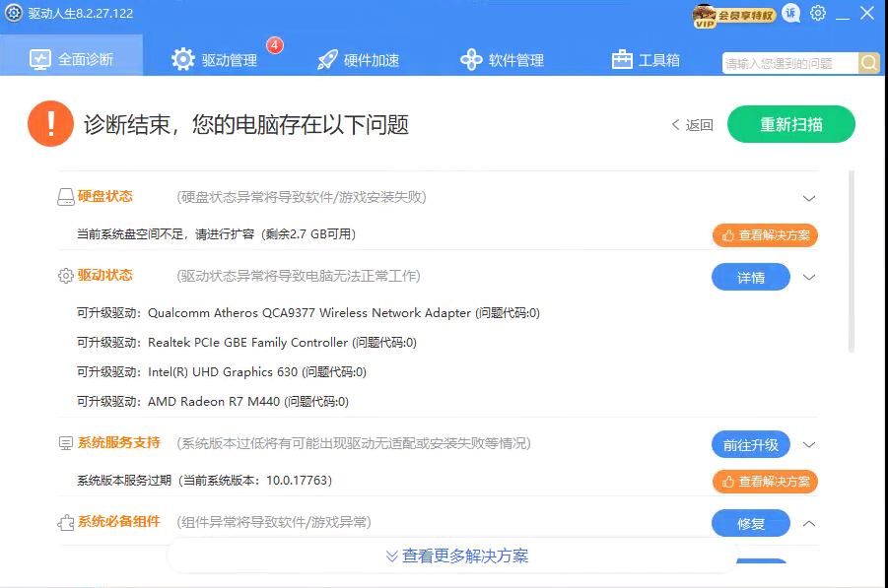Click the search magnifier button
This screenshot has width=888, height=588.
pos(868,63)
